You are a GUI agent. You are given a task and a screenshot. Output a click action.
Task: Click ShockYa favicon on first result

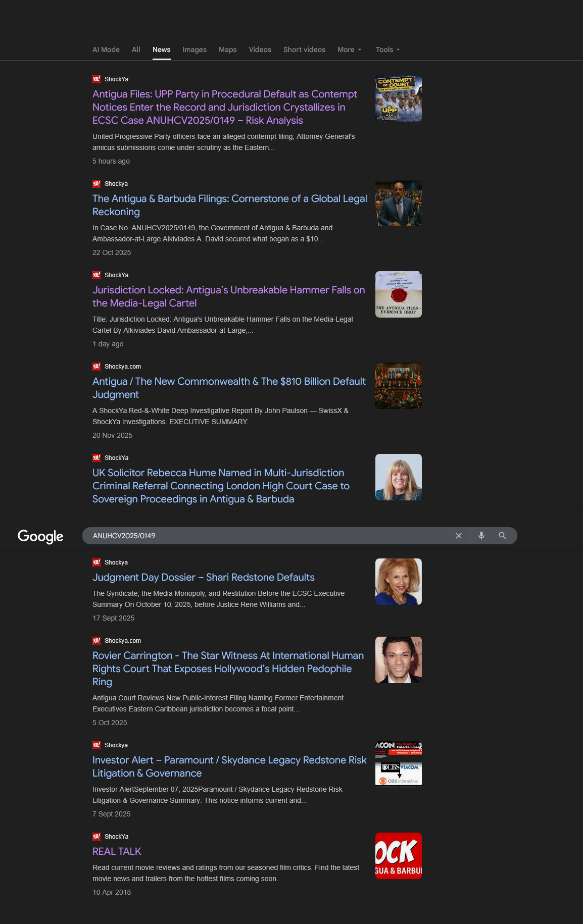[x=96, y=79]
